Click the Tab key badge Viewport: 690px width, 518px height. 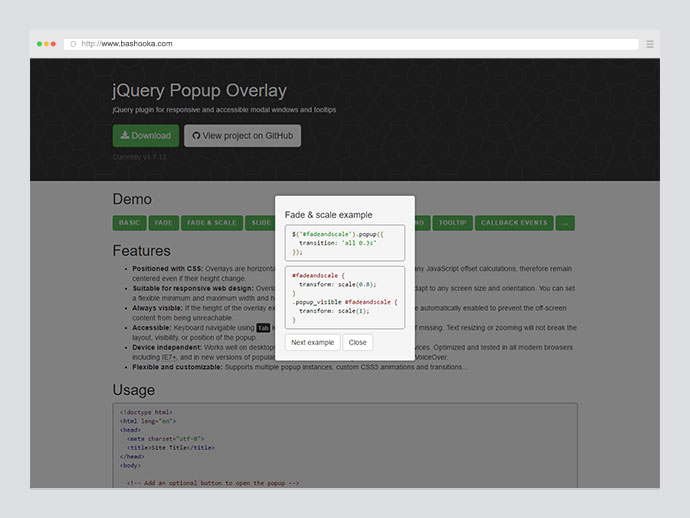click(x=263, y=328)
